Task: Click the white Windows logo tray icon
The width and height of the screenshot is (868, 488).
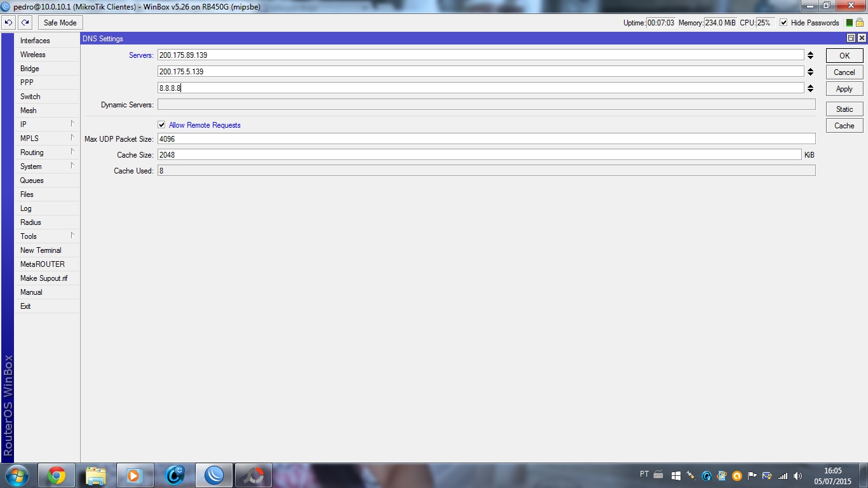Action: [x=675, y=475]
